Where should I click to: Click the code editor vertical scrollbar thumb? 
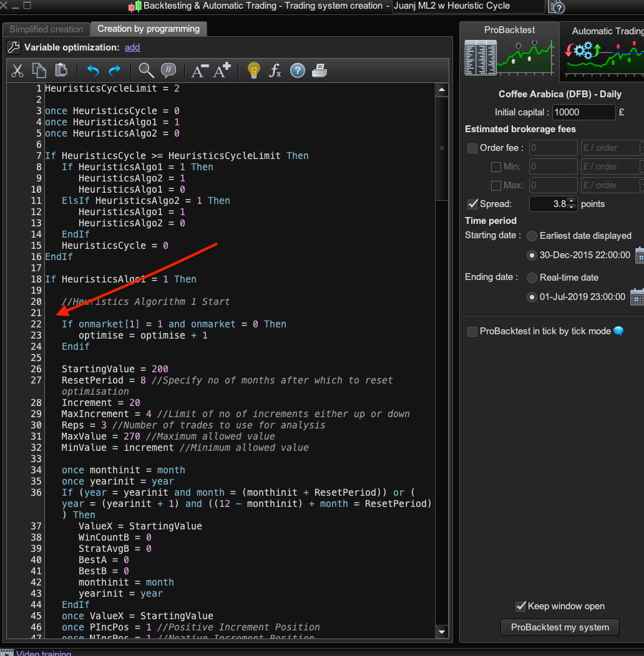coord(442,148)
